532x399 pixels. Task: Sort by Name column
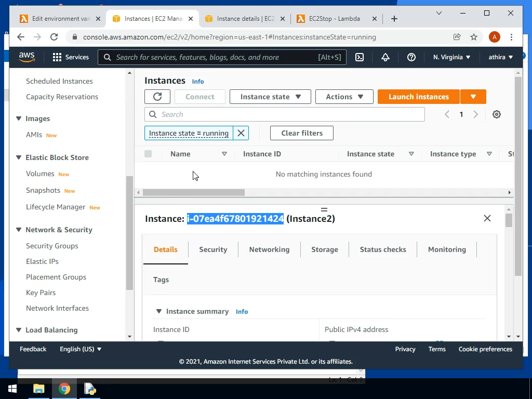point(224,154)
